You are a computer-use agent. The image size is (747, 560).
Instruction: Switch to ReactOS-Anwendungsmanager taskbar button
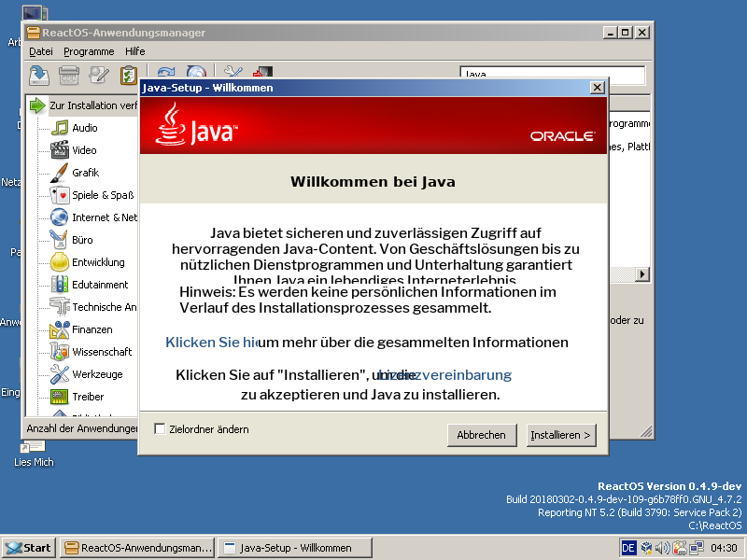(x=137, y=548)
